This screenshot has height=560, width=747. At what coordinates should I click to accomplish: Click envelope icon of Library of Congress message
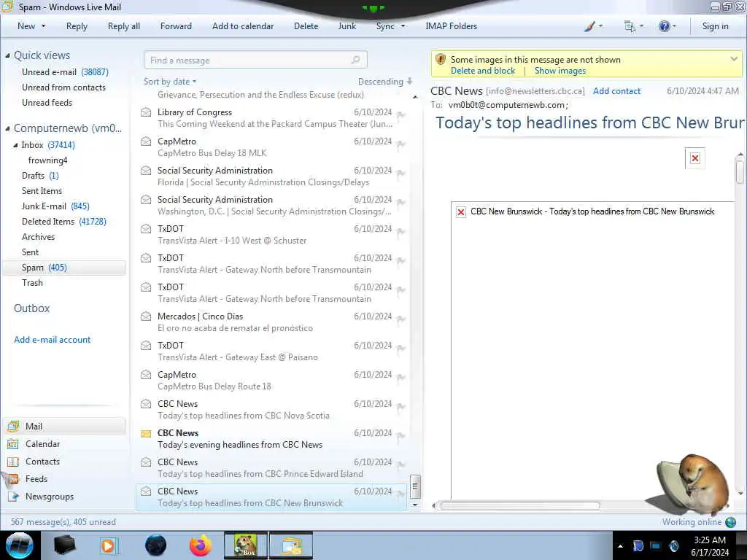[146, 112]
